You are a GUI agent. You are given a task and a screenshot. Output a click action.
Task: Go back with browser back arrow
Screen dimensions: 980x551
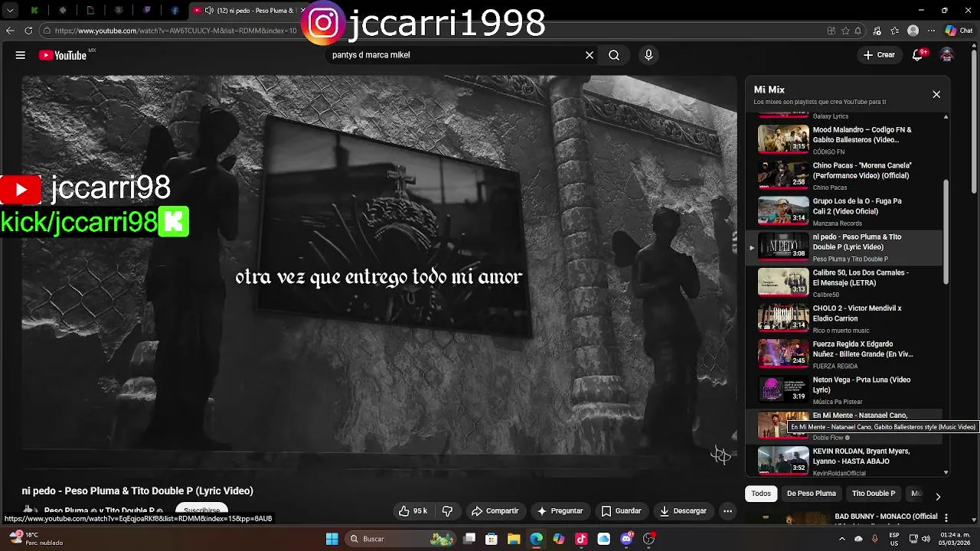(10, 31)
